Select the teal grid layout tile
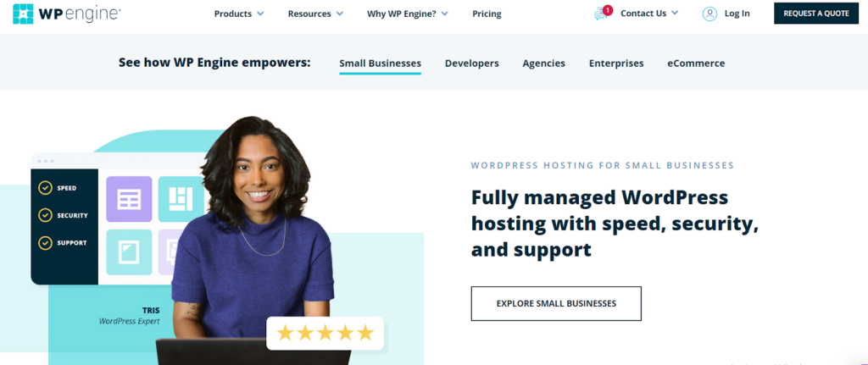The image size is (868, 365). (x=181, y=199)
